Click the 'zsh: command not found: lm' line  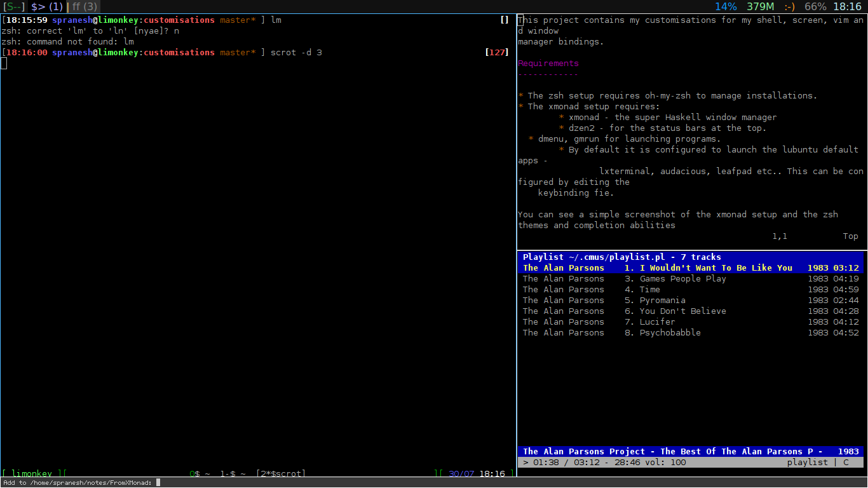pyautogui.click(x=68, y=42)
